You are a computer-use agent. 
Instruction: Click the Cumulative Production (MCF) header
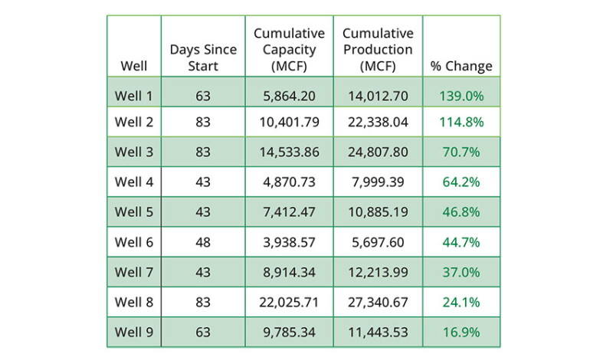[x=378, y=49]
